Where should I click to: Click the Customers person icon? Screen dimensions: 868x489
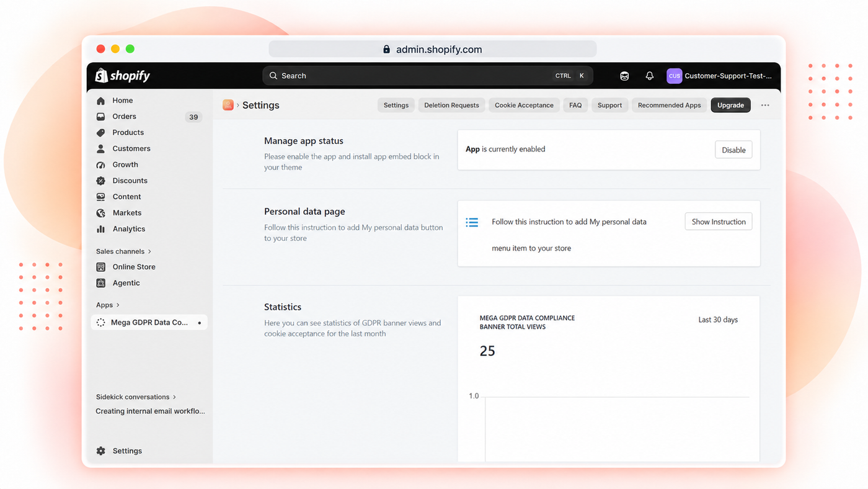click(100, 149)
